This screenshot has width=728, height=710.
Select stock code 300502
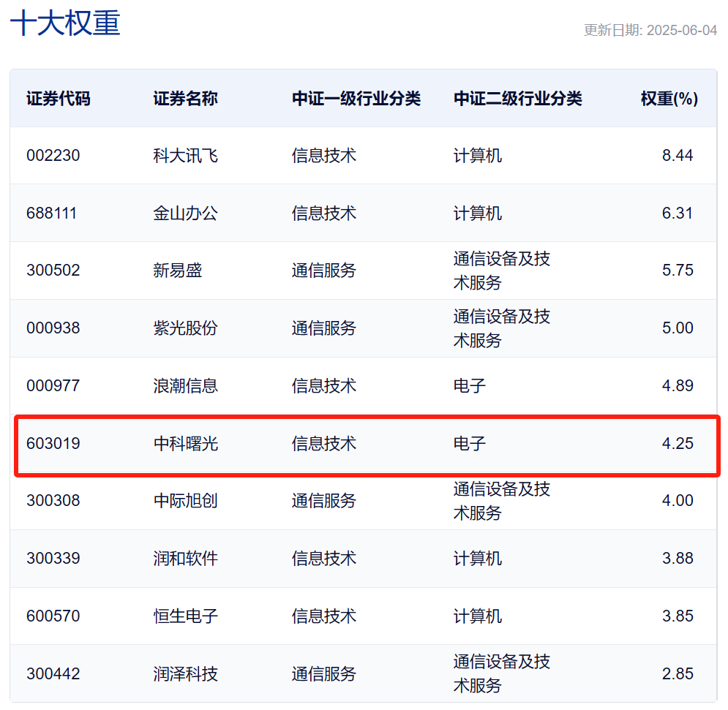coord(53,270)
